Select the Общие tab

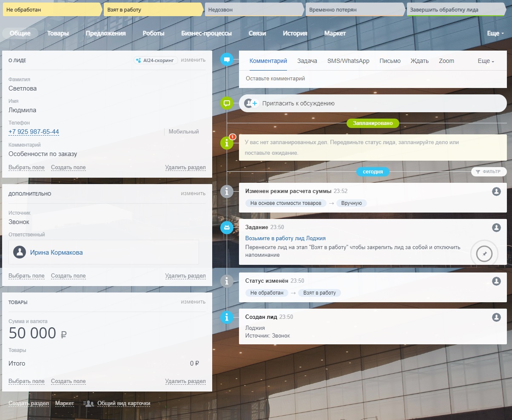tap(20, 33)
